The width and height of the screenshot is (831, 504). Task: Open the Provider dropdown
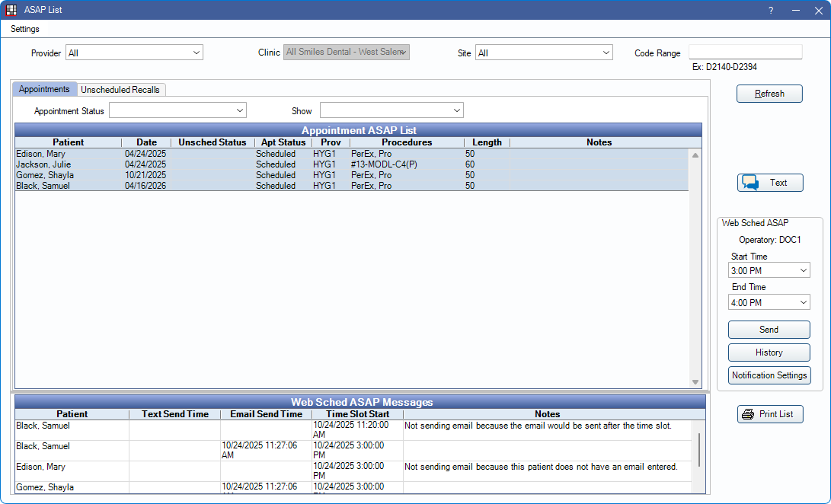134,53
